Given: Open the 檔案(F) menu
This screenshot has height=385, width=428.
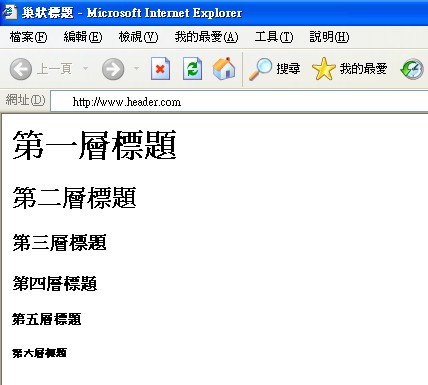Looking at the screenshot, I should [28, 37].
